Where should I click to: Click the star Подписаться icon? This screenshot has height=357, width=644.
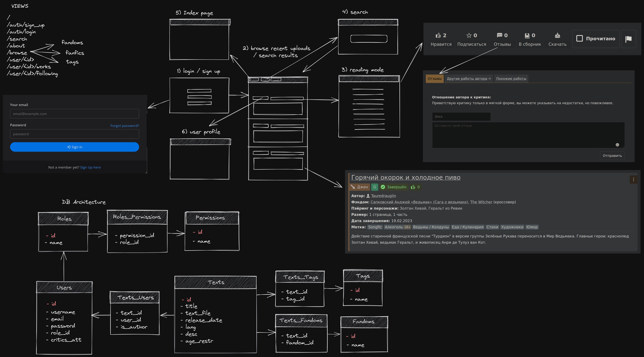point(469,35)
